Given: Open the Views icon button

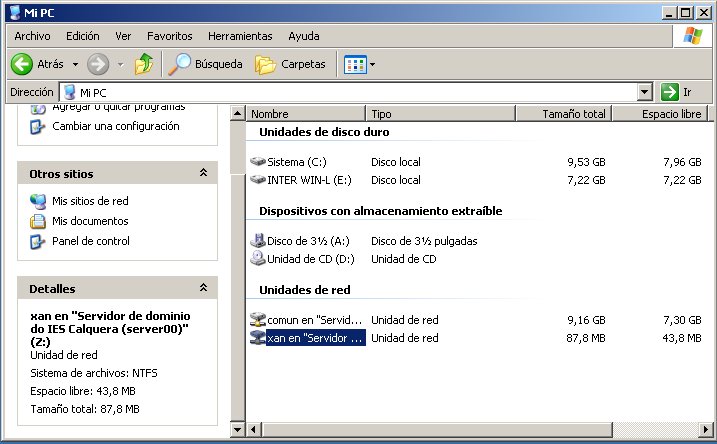Looking at the screenshot, I should pyautogui.click(x=355, y=64).
